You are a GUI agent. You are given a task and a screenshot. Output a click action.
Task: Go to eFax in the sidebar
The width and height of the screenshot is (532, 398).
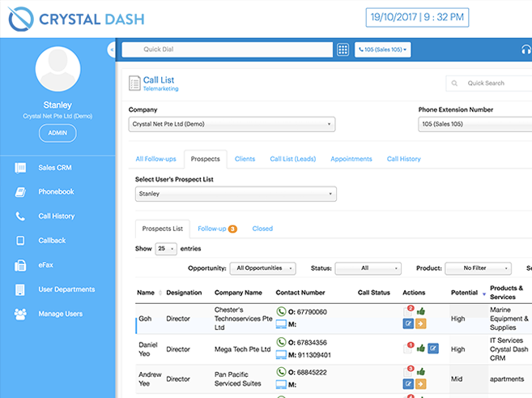coord(47,265)
